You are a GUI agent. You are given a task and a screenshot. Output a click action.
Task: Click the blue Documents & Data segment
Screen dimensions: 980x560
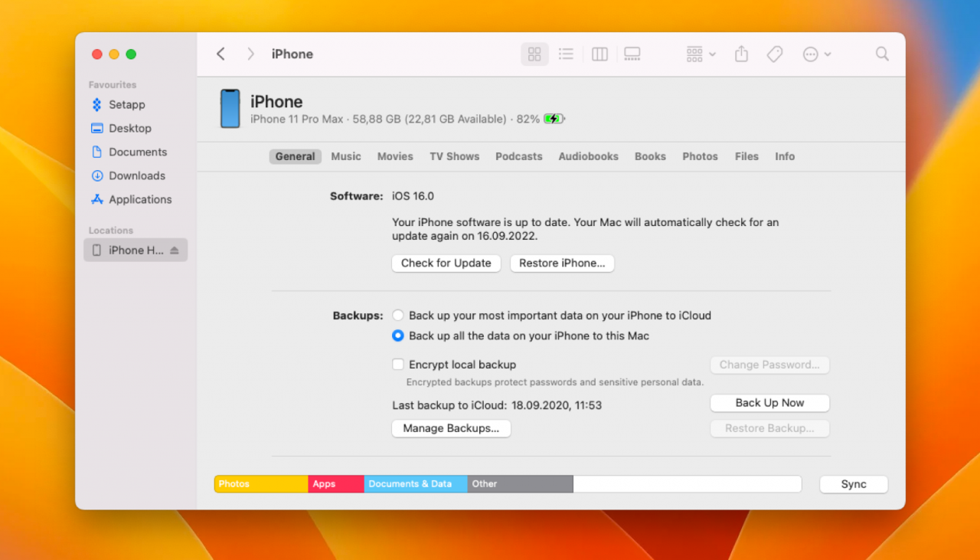click(416, 484)
